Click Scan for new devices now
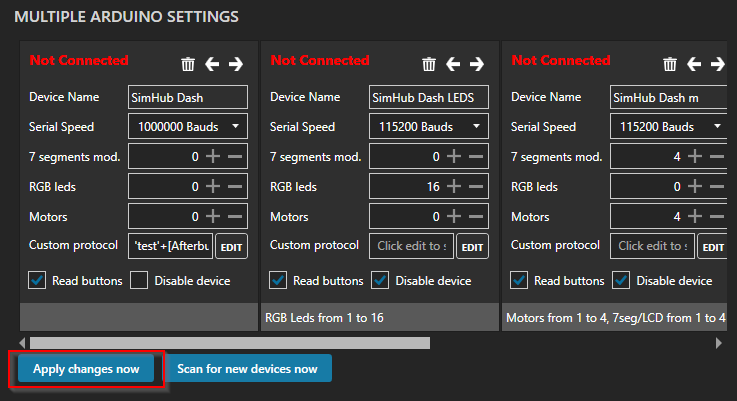737x401 pixels. tap(247, 369)
